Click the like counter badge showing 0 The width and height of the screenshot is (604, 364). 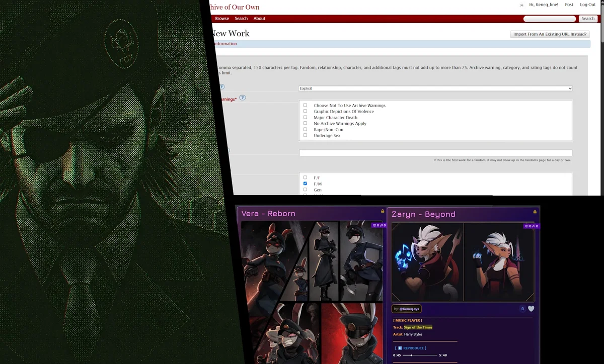pos(522,309)
